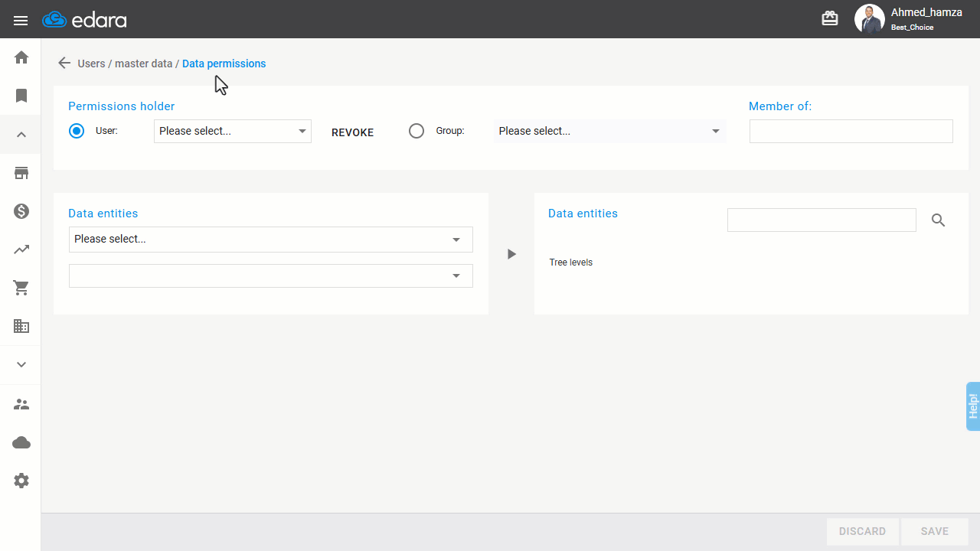Click the Best_Choice company label
This screenshot has width=980, height=551.
click(x=912, y=28)
